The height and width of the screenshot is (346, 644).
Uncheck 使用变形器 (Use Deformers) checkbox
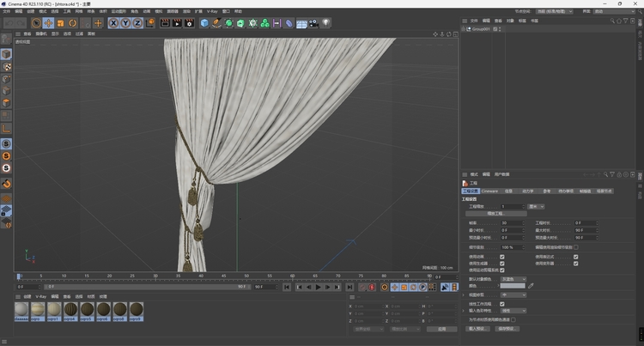(576, 264)
